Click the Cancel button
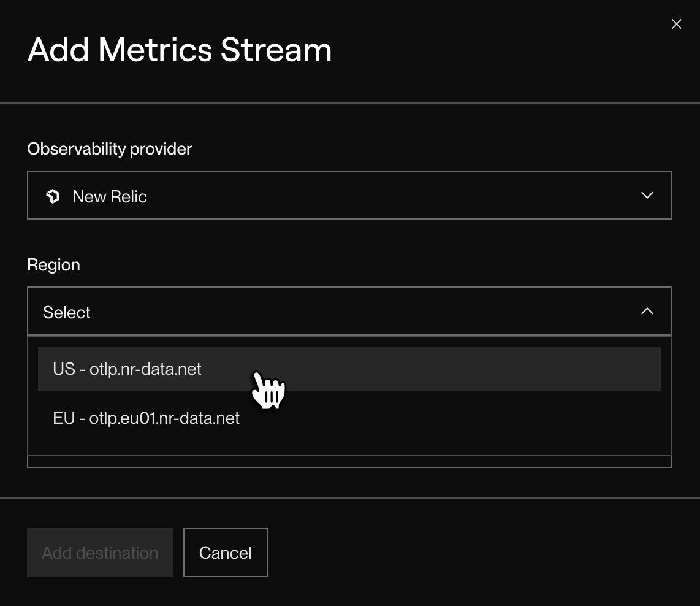The width and height of the screenshot is (700, 606). pos(225,552)
